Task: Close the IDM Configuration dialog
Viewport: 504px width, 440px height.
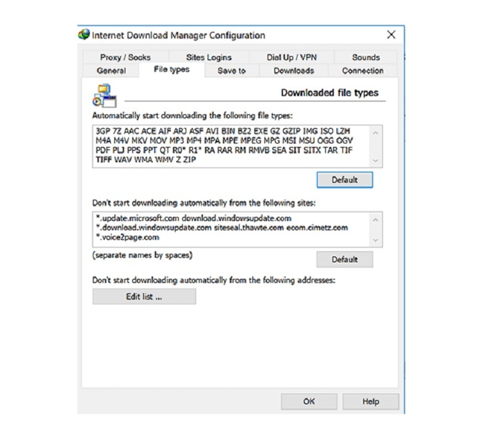Action: (391, 35)
